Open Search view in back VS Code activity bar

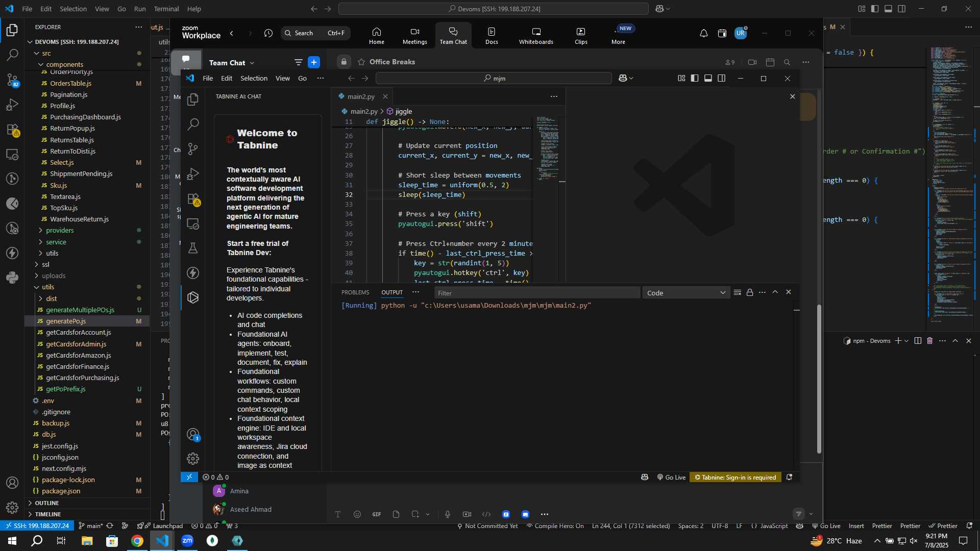[x=12, y=55]
